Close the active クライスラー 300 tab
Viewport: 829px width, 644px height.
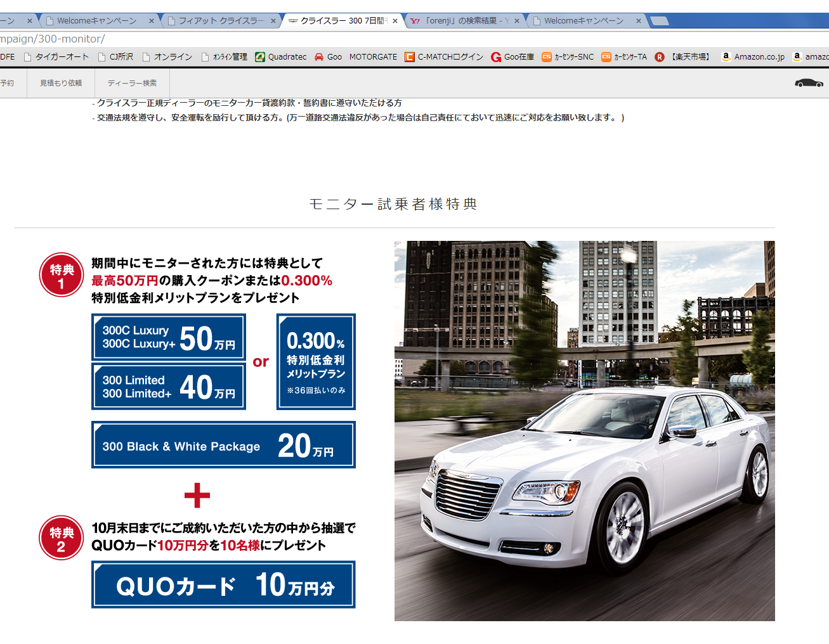coord(395,21)
